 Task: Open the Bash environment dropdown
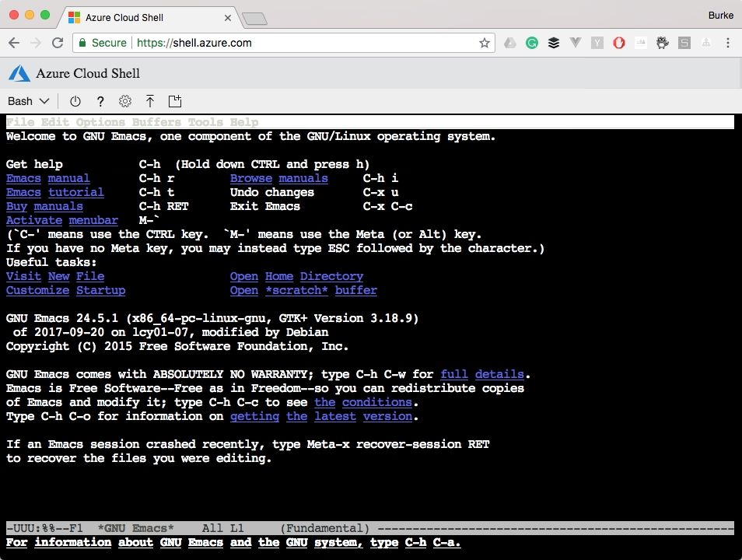pos(28,101)
